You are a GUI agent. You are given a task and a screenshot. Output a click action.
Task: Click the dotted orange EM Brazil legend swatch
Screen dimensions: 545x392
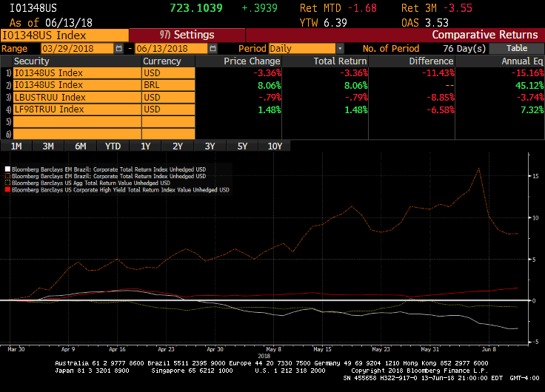[7, 176]
